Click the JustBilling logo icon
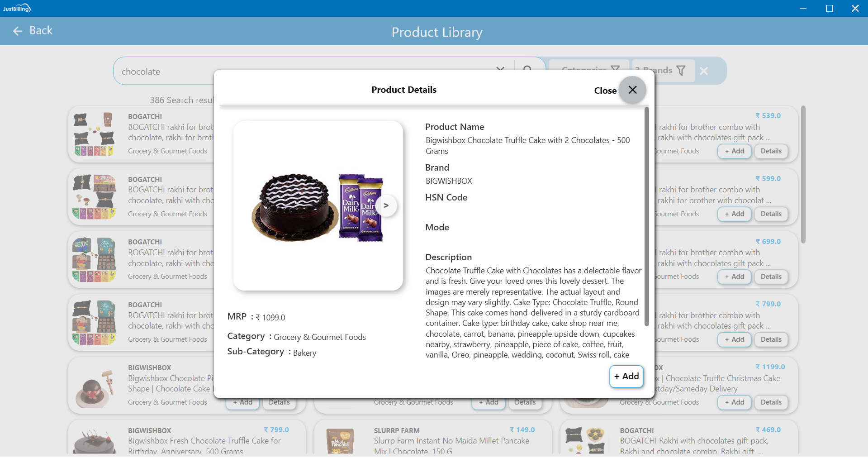The image size is (868, 458). point(17,8)
